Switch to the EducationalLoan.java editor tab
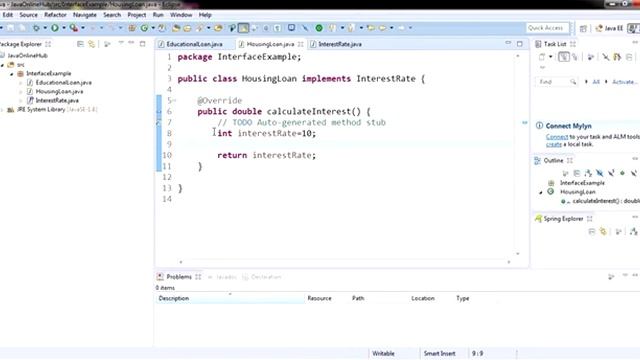 pyautogui.click(x=194, y=44)
